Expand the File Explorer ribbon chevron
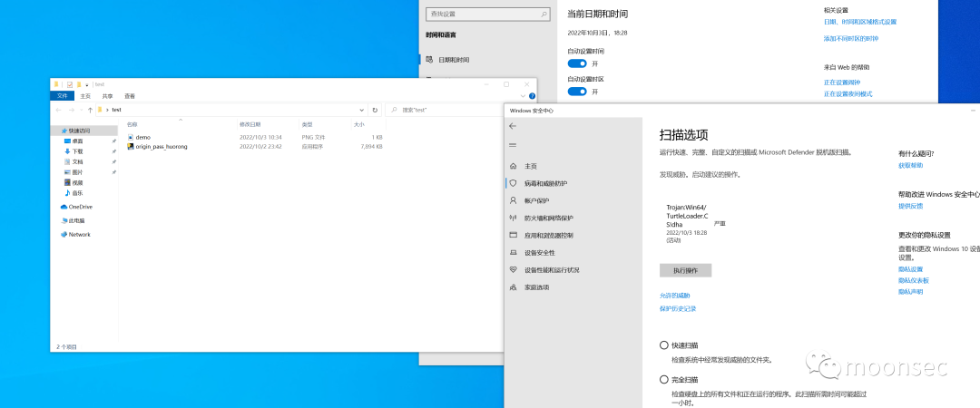This screenshot has height=408, width=980. pos(525,96)
